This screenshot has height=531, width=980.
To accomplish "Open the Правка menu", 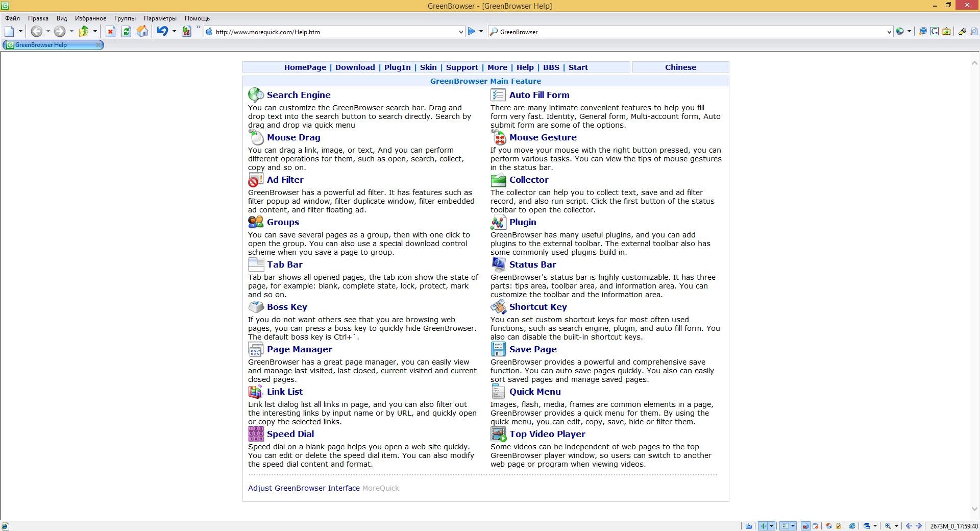I will point(38,18).
